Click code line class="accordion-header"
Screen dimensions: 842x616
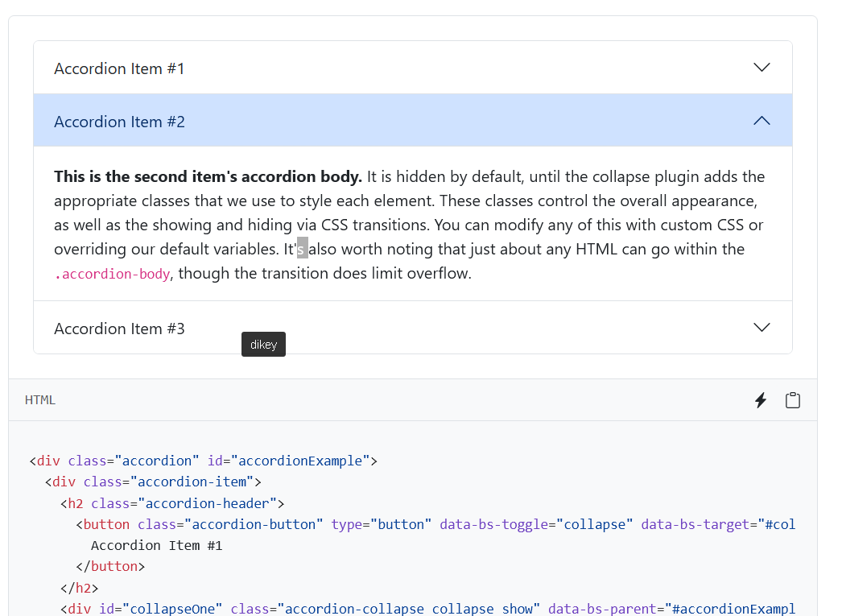pos(172,503)
